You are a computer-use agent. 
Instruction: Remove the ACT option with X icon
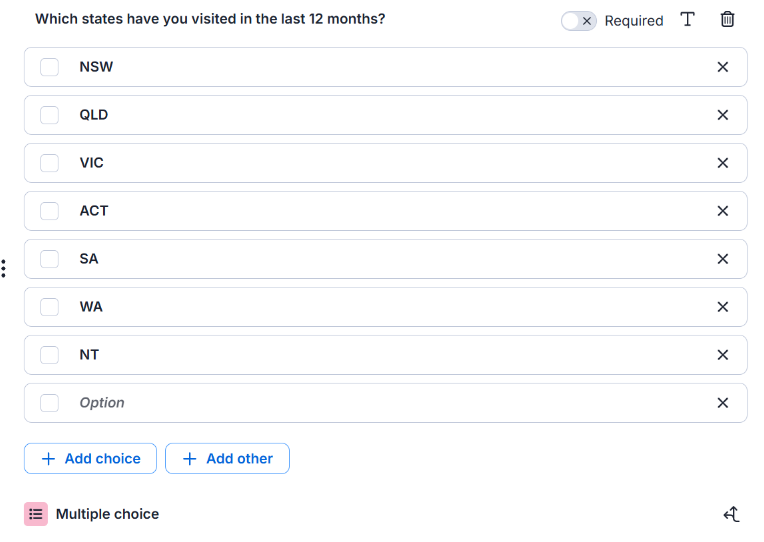[723, 211]
